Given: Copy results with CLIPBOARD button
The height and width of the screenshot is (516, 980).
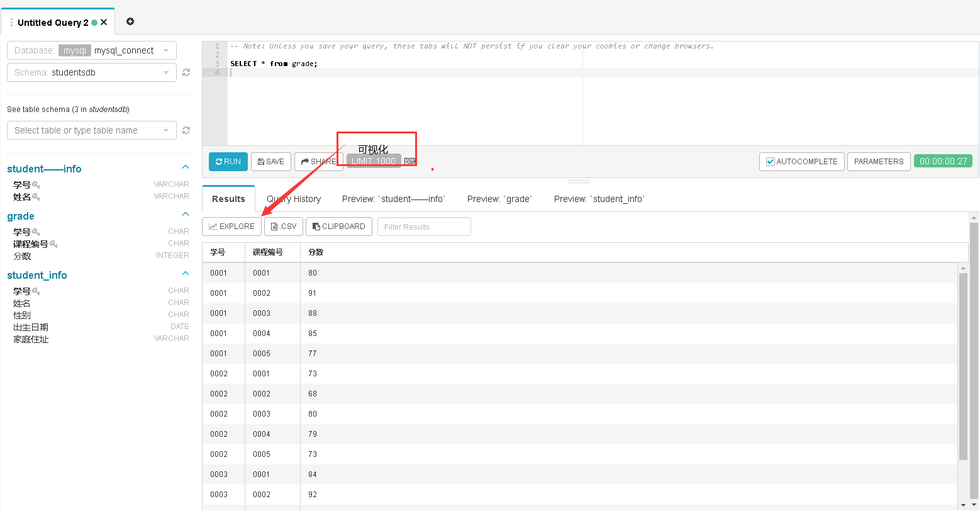Looking at the screenshot, I should 339,227.
